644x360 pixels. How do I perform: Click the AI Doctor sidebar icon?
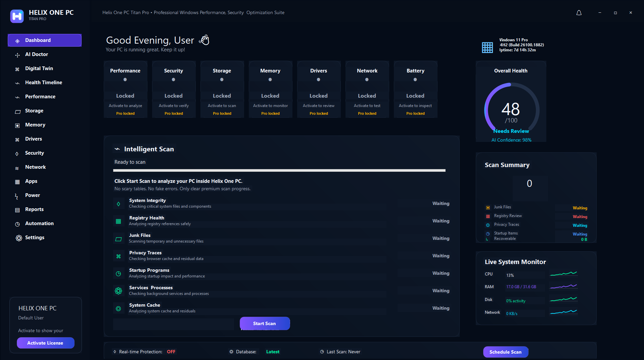pos(17,55)
